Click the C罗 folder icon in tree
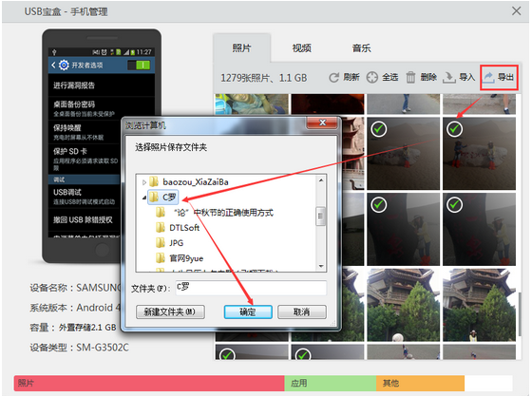Image resolution: width=532 pixels, height=396 pixels. (154, 197)
